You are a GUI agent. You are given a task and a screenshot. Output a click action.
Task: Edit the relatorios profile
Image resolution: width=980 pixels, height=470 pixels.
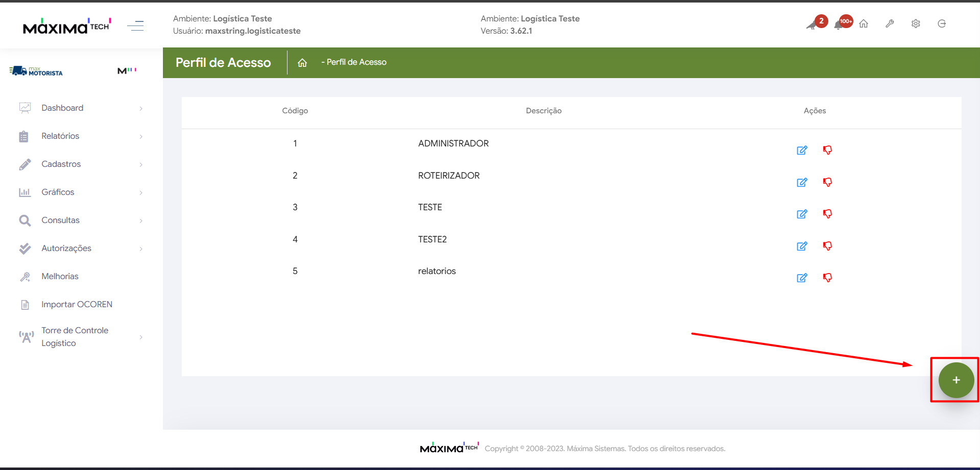coord(802,278)
